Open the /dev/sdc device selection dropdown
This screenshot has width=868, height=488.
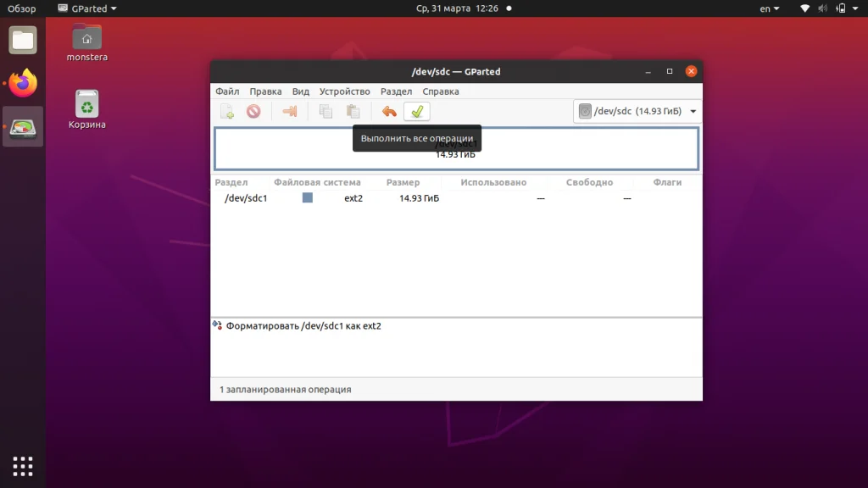(x=636, y=111)
